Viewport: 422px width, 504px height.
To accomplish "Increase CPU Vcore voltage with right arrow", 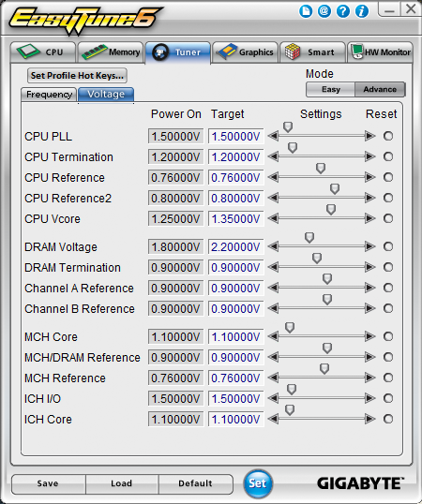I will (x=369, y=218).
